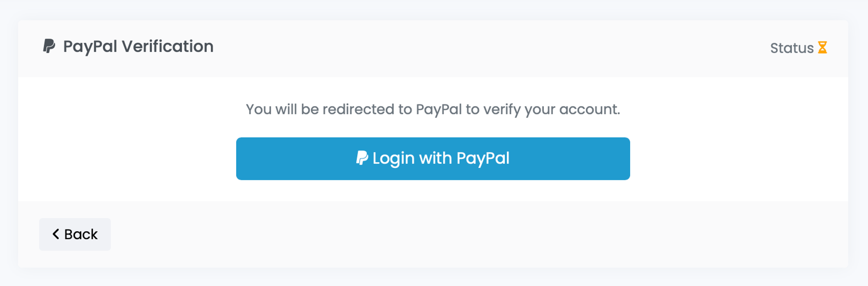Click "verify your account" in the message
Image resolution: width=868 pixels, height=286 pixels.
551,109
